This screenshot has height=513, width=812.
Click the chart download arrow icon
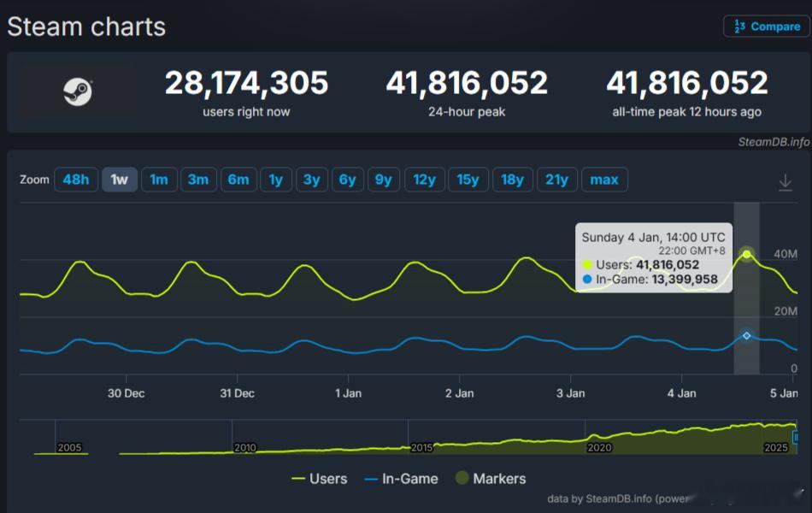(x=787, y=180)
